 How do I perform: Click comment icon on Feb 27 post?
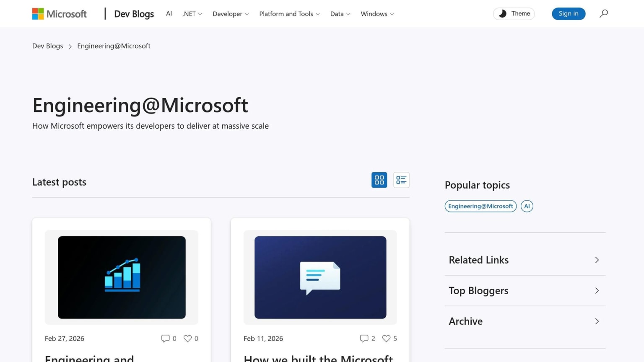166,338
